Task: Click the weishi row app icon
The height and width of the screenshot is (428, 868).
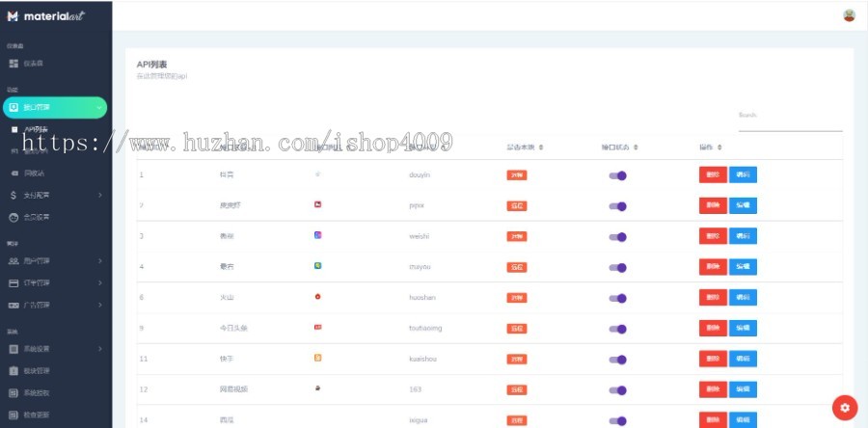Action: point(317,235)
